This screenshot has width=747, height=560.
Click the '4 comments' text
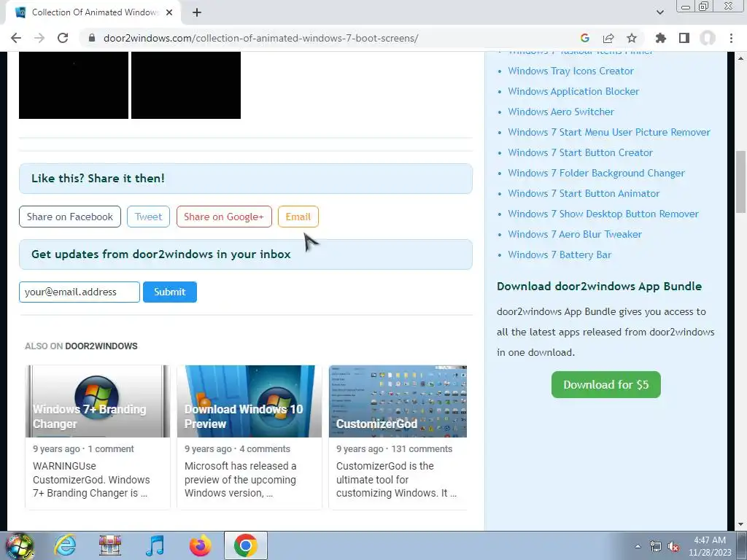click(x=265, y=449)
